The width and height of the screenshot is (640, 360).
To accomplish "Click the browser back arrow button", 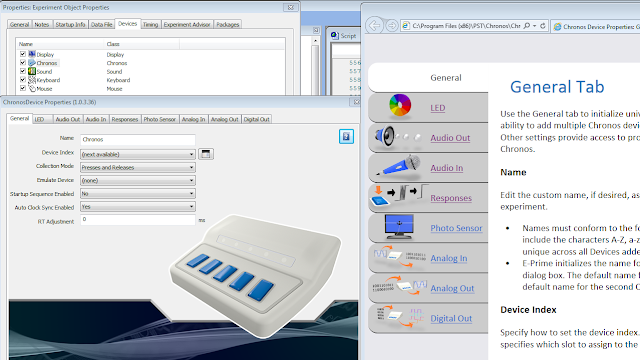I will [374, 26].
